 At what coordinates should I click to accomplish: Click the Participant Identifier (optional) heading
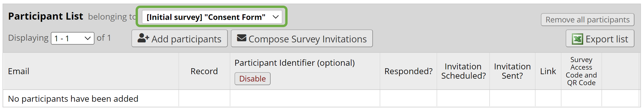coord(295,63)
